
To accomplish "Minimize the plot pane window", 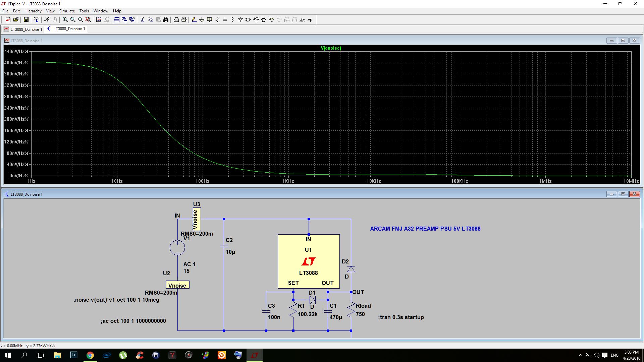I will (611, 41).
